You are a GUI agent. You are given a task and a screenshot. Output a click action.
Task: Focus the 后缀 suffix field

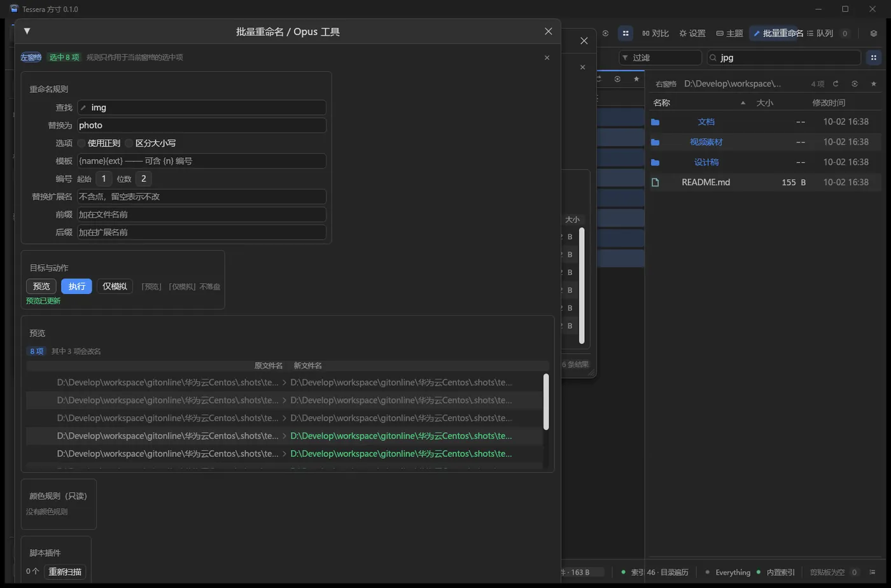202,232
